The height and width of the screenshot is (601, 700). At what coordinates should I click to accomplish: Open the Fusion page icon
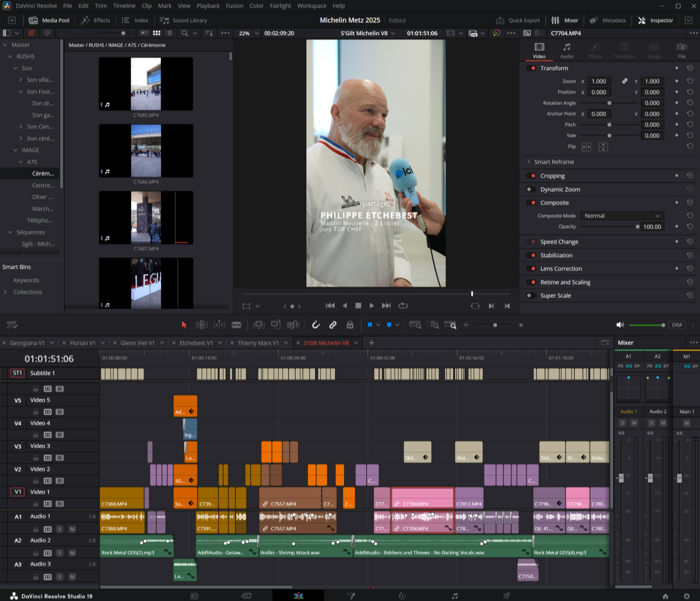[x=351, y=596]
